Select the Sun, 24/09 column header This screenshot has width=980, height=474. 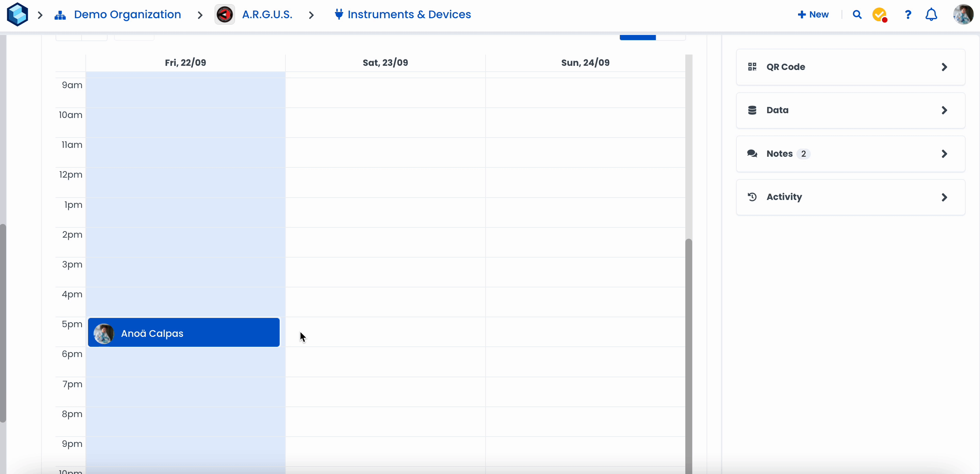tap(585, 62)
